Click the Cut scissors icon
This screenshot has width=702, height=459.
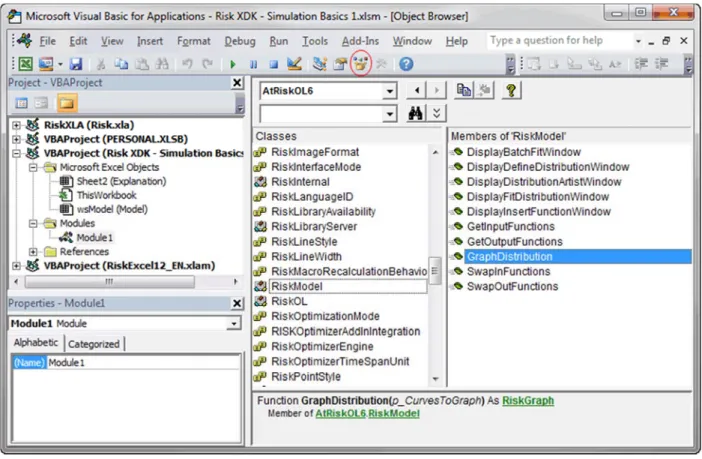pyautogui.click(x=101, y=64)
